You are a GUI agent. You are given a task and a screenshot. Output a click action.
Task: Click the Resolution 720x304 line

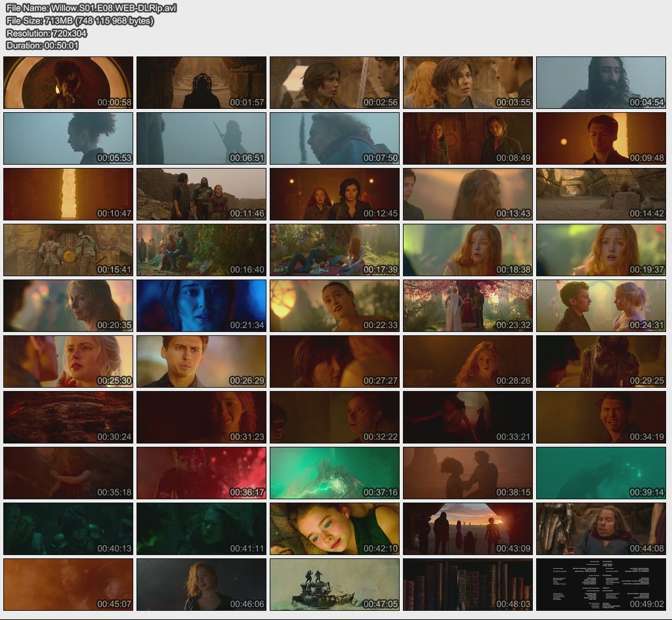pyautogui.click(x=47, y=33)
